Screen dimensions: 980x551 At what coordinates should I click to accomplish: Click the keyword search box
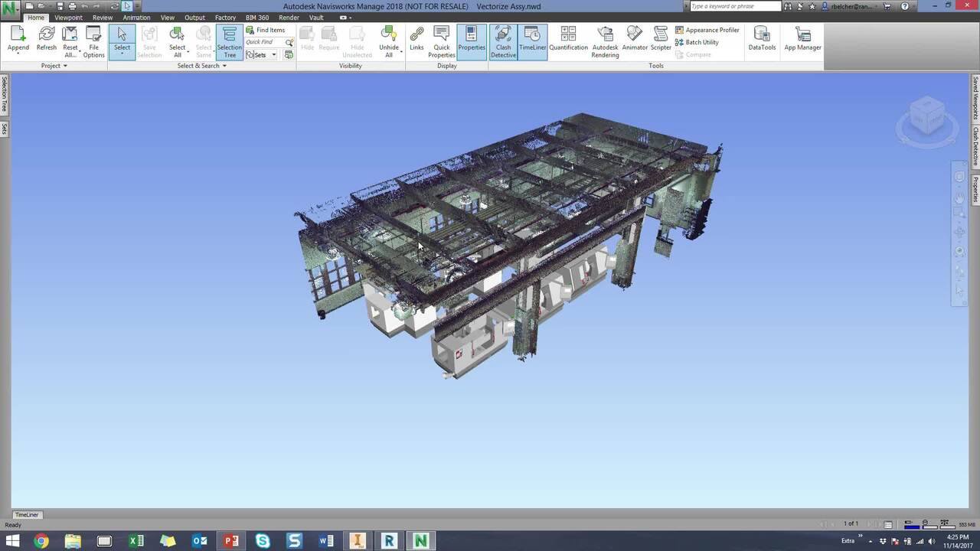pyautogui.click(x=735, y=6)
